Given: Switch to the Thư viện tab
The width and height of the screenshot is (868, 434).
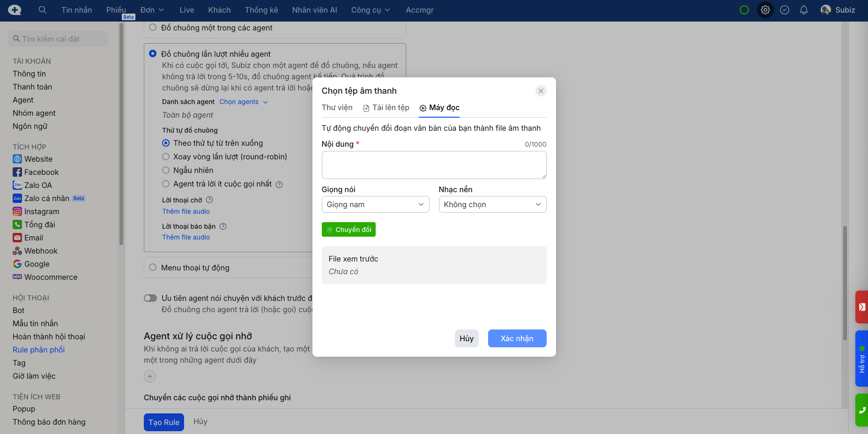Looking at the screenshot, I should (x=337, y=108).
